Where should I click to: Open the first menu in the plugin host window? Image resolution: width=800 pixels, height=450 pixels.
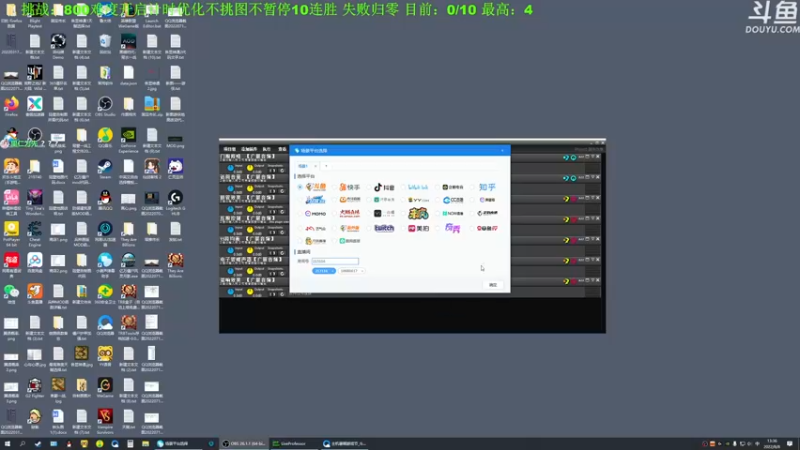pyautogui.click(x=230, y=149)
